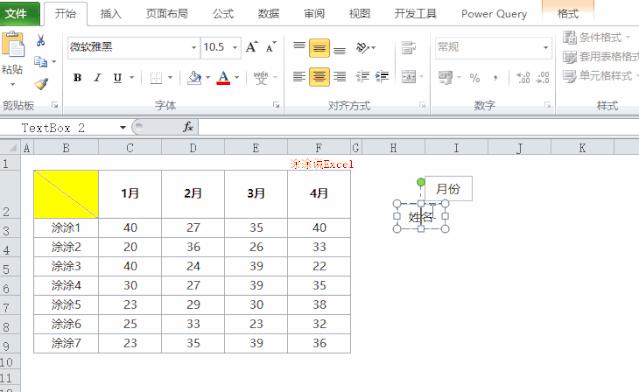Viewport: 639px width, 392px height.
Task: Open Format as Table gallery
Action: (x=601, y=57)
